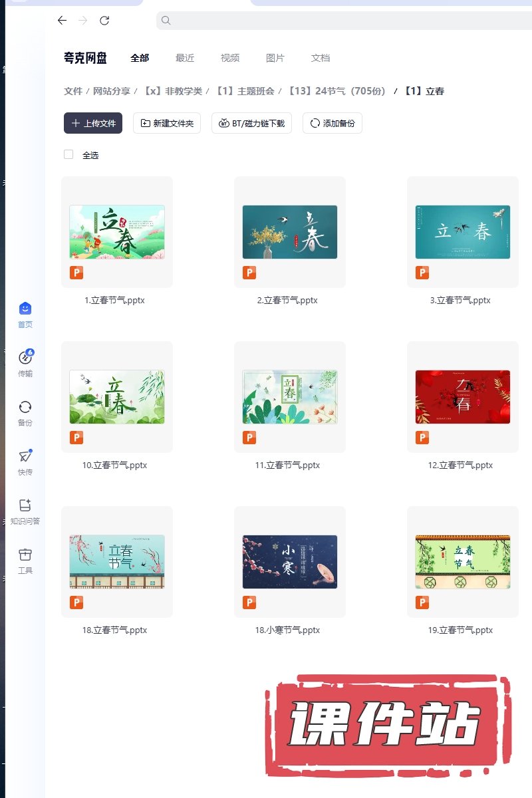Go to 【13】24节气 breadcrumb folder
The height and width of the screenshot is (798, 532).
336,91
